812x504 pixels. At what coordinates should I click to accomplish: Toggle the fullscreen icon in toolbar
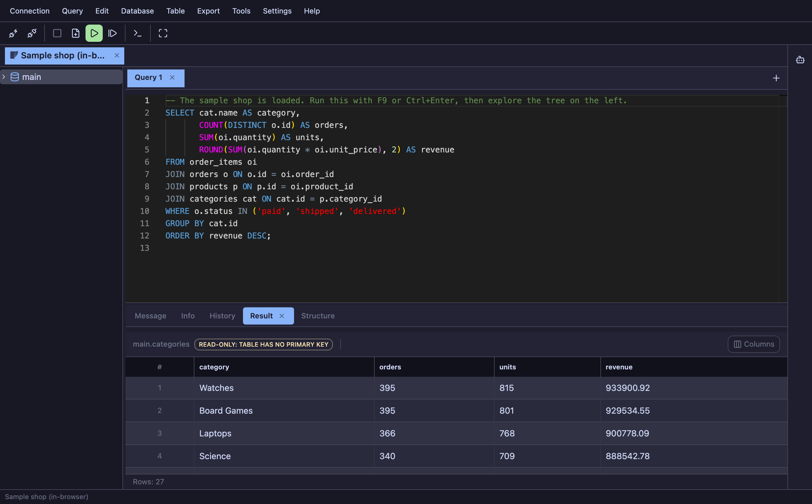163,33
